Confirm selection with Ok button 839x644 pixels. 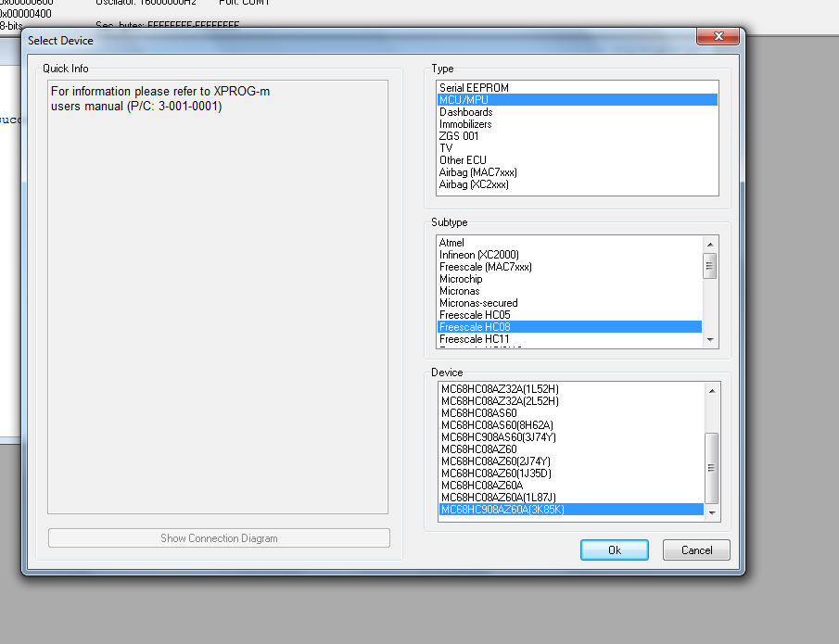coord(615,549)
